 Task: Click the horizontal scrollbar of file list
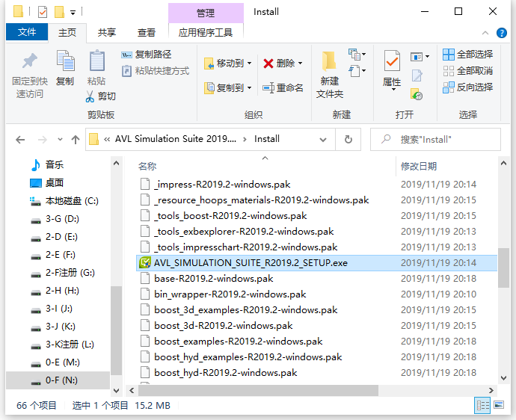[258, 390]
